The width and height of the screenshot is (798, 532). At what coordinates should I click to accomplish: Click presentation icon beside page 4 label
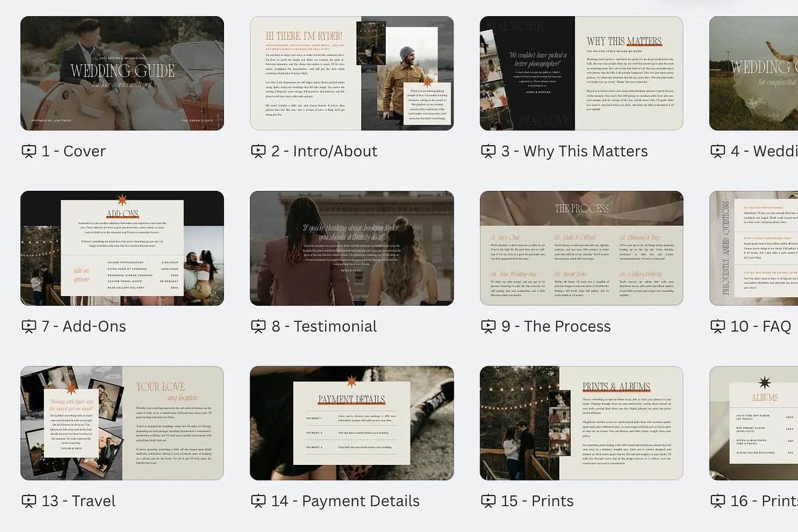point(718,151)
